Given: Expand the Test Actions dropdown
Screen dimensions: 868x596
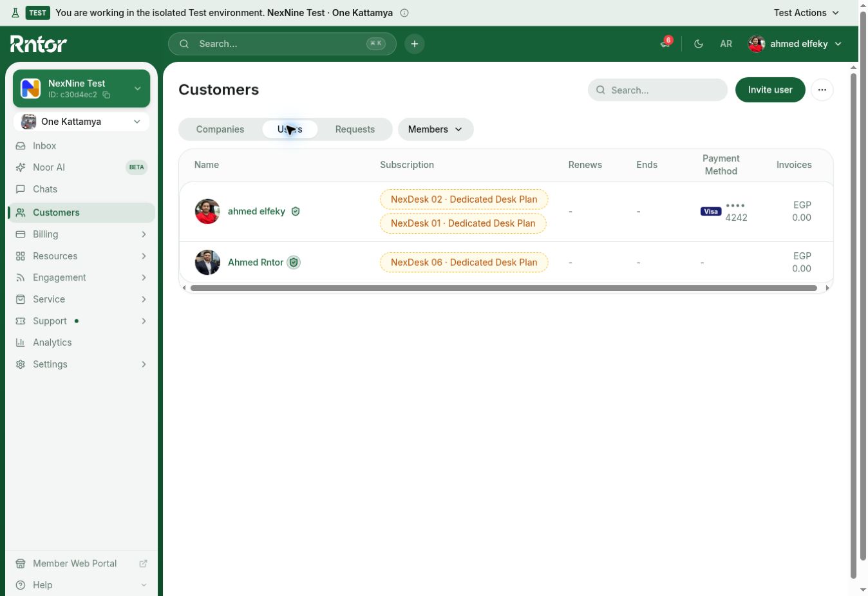Looking at the screenshot, I should pos(807,13).
